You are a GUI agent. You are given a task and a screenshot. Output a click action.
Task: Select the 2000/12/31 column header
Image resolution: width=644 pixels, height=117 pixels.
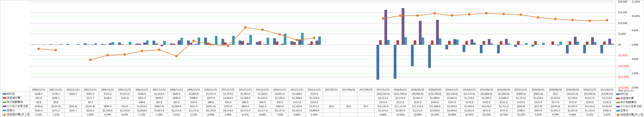click(x=39, y=90)
